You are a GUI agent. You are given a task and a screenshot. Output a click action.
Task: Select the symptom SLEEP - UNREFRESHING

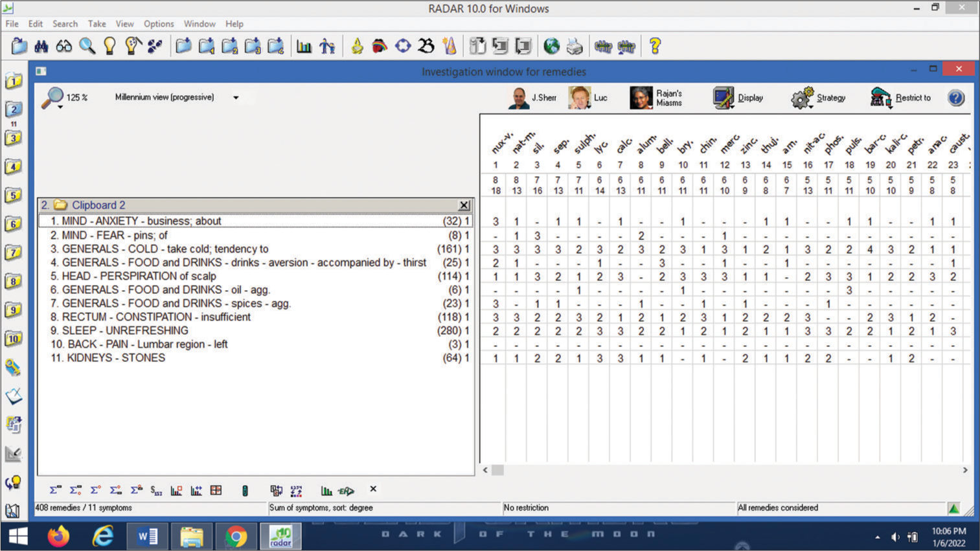[x=256, y=330]
